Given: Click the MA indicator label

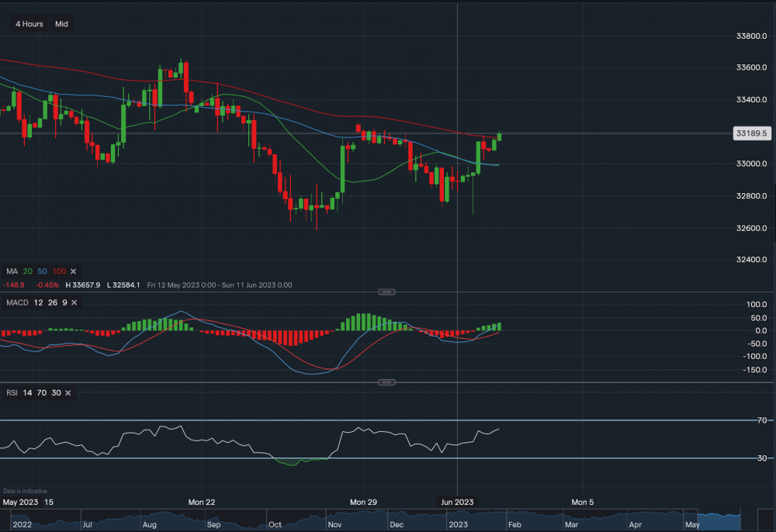Looking at the screenshot, I should [12, 271].
